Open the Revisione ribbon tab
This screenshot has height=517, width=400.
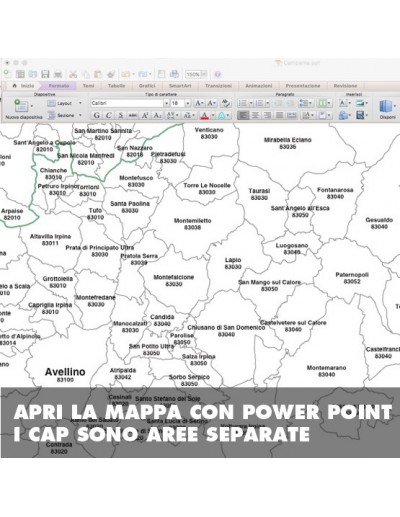point(345,86)
